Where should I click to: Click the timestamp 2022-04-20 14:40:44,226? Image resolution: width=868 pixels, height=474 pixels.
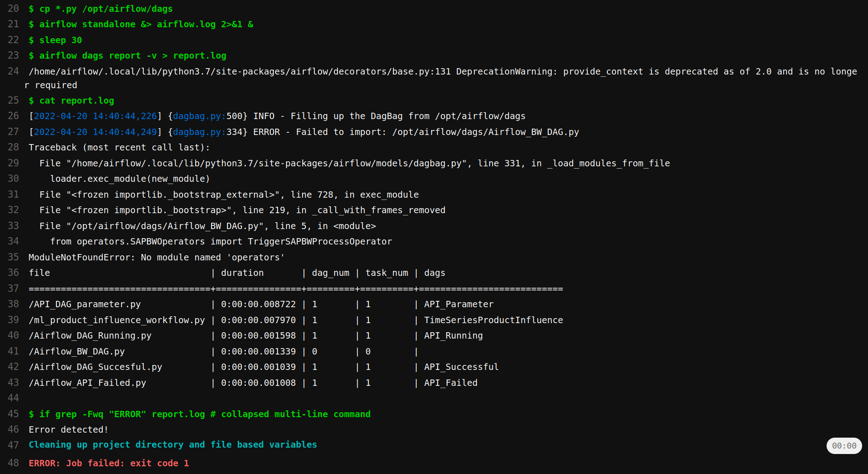95,116
